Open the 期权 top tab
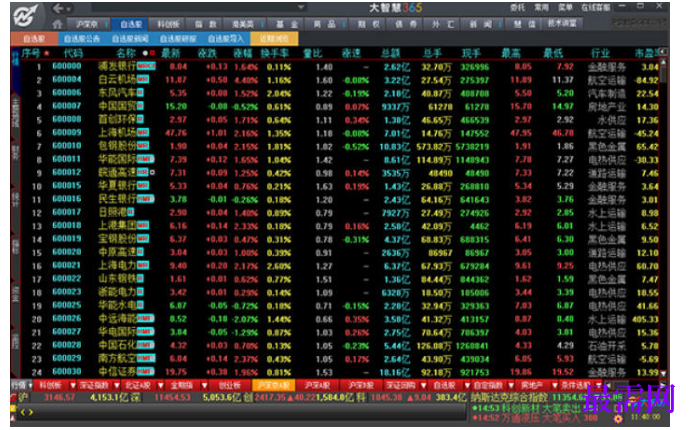 (369, 24)
